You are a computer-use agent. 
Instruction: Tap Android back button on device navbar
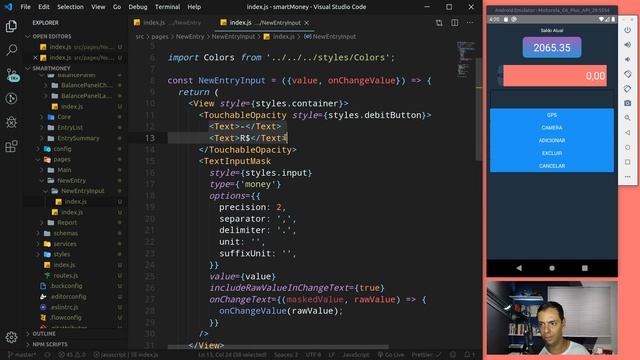(519, 268)
